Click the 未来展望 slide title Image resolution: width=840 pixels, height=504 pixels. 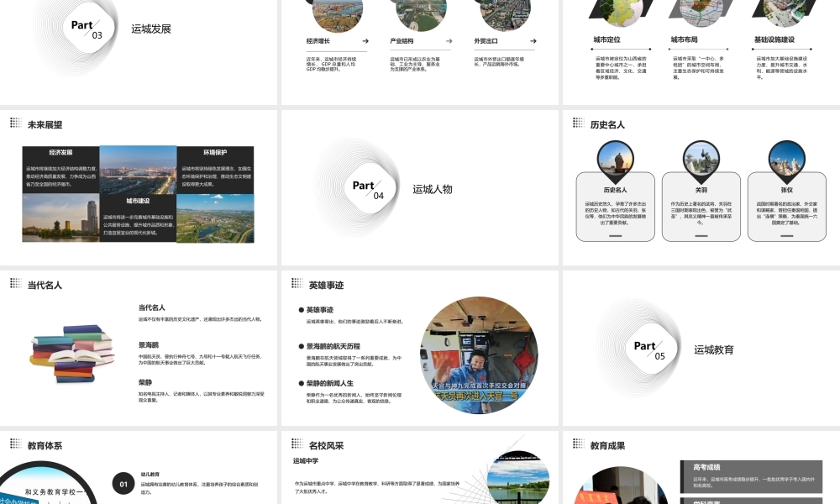click(45, 125)
